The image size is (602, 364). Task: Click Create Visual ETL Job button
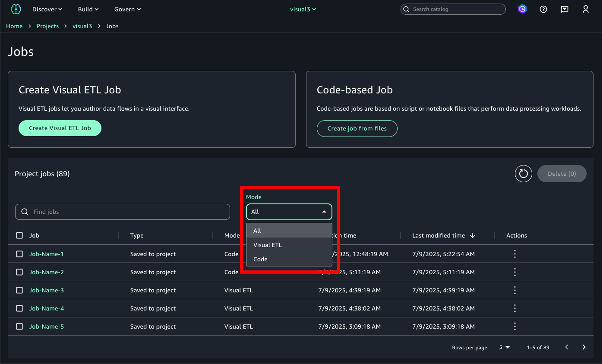[x=60, y=128]
